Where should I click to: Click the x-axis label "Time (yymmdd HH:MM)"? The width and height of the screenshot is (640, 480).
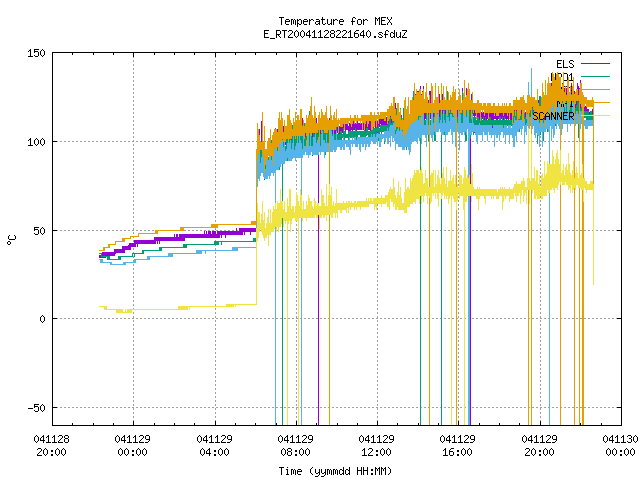click(335, 471)
